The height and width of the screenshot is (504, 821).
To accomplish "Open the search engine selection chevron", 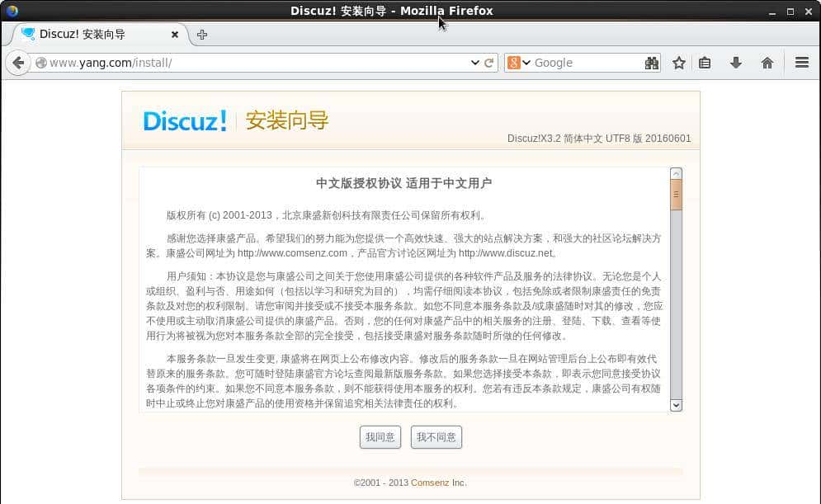I will coord(526,62).
